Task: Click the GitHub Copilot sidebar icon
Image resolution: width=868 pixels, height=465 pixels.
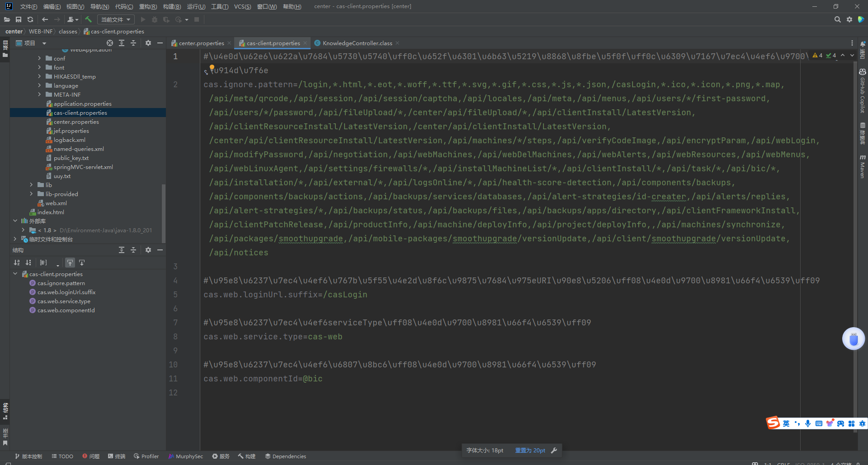Action: [x=863, y=91]
